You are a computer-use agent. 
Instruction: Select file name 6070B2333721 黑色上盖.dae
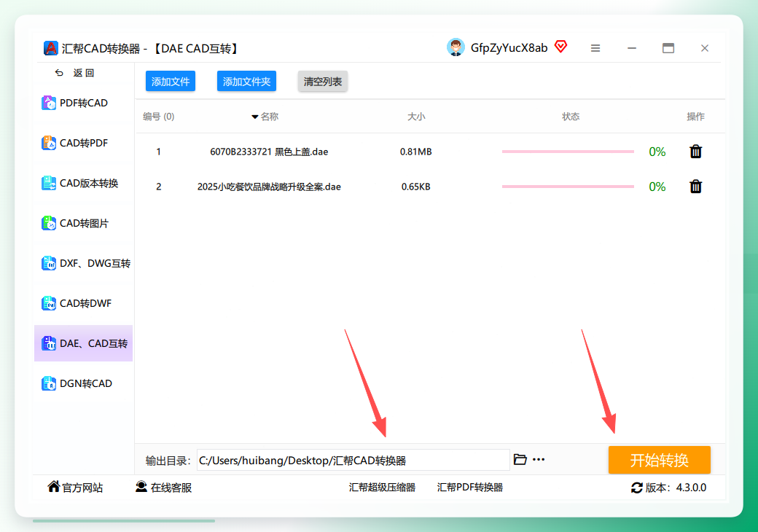click(x=269, y=152)
